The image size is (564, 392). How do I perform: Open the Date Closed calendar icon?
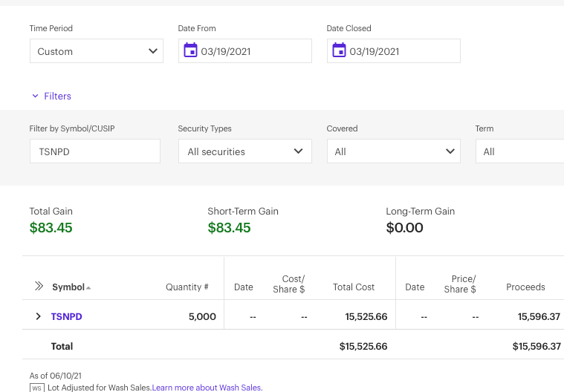click(x=339, y=50)
